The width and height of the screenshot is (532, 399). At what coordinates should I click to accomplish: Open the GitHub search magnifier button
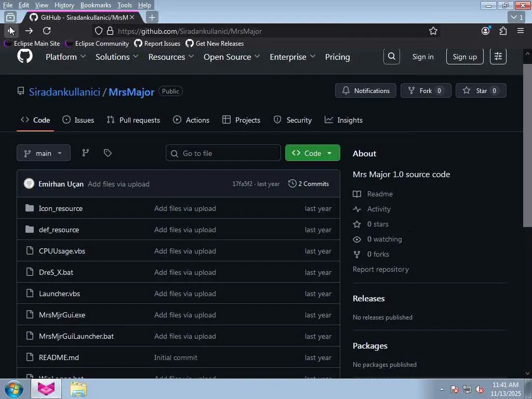[392, 56]
